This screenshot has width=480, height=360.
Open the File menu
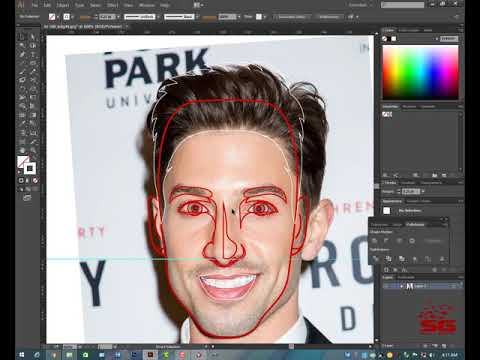[x=35, y=5]
